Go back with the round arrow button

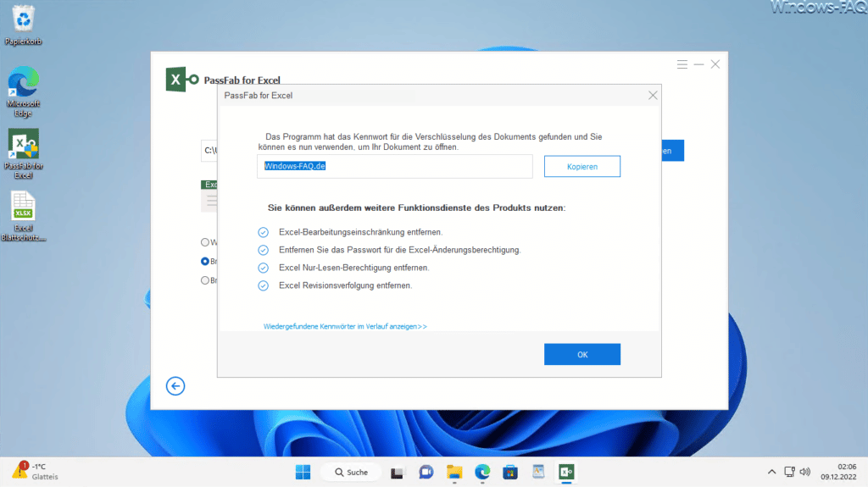[x=175, y=385]
